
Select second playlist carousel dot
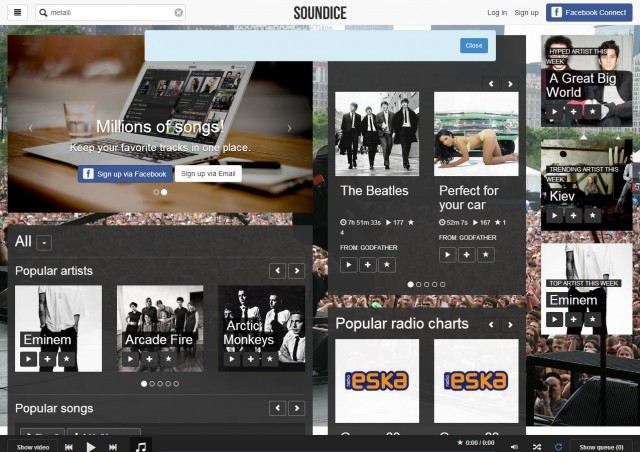[418, 284]
